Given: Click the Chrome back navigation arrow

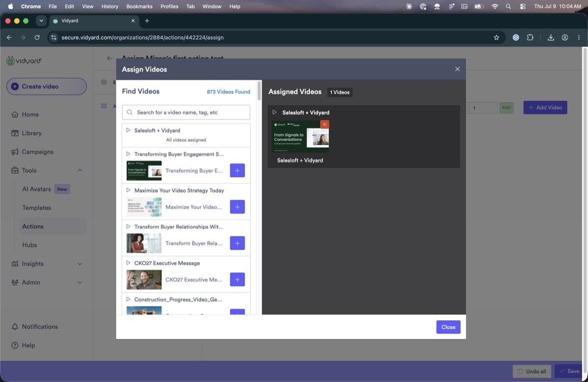Looking at the screenshot, I should coord(9,37).
